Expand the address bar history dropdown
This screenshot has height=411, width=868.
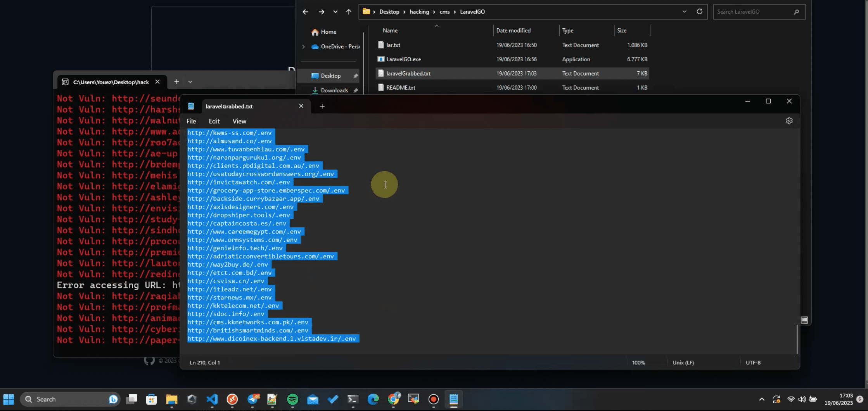[684, 12]
